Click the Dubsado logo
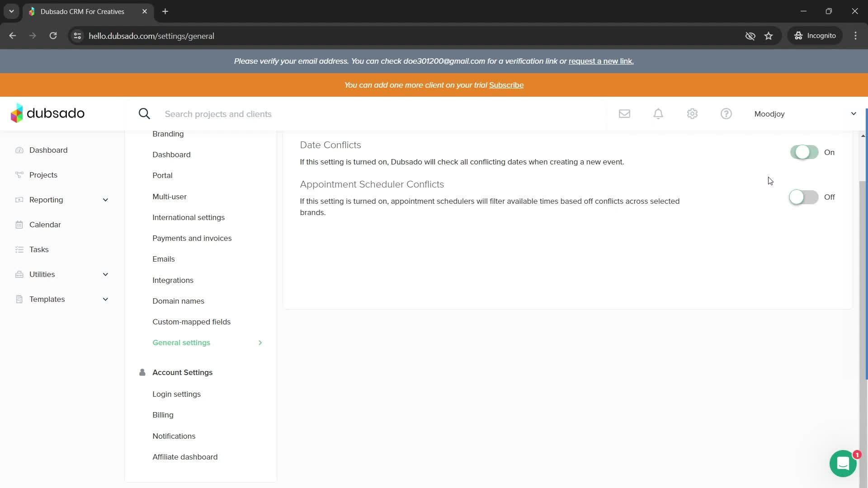Screen dimensions: 868x488 point(47,113)
